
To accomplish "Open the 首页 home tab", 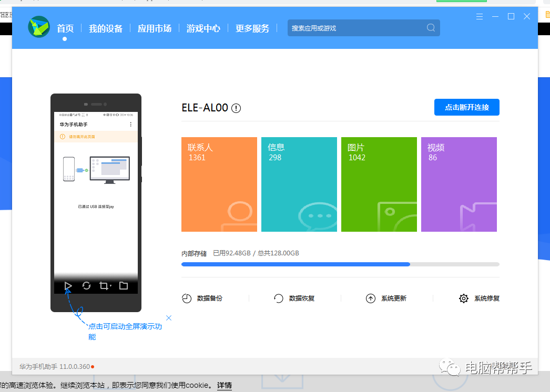I will click(x=65, y=28).
